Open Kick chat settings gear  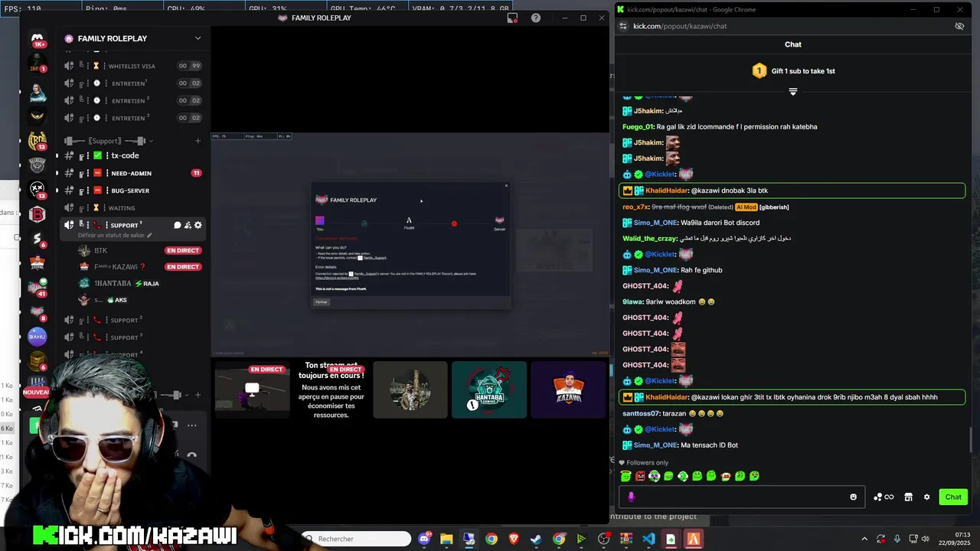pyautogui.click(x=926, y=497)
